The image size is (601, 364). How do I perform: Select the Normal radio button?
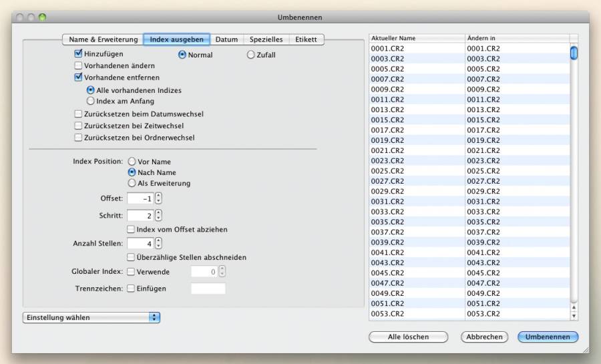pyautogui.click(x=182, y=55)
